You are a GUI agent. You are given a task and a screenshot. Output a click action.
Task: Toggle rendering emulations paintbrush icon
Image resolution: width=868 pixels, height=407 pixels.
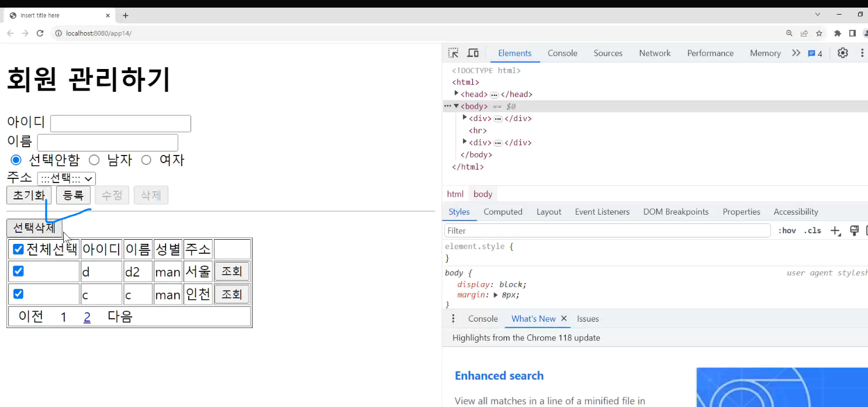tap(854, 230)
